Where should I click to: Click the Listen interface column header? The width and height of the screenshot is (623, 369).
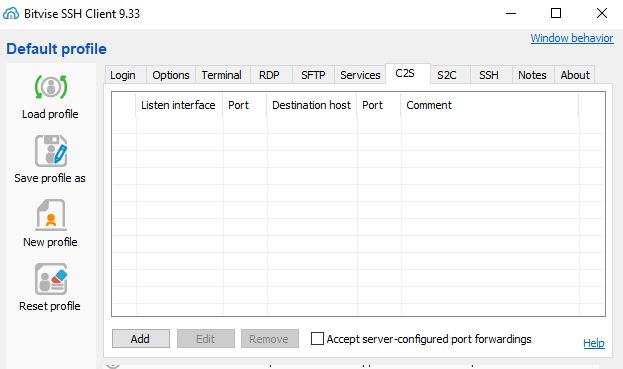(x=179, y=105)
